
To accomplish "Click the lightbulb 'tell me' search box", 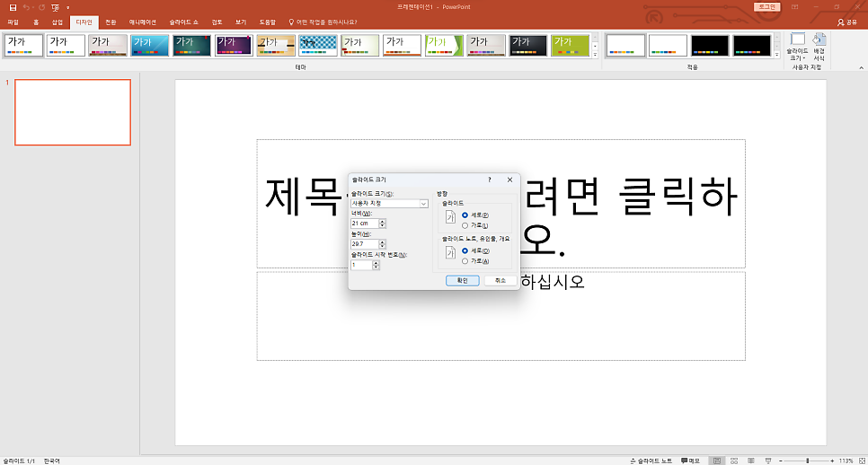I will pyautogui.click(x=323, y=22).
